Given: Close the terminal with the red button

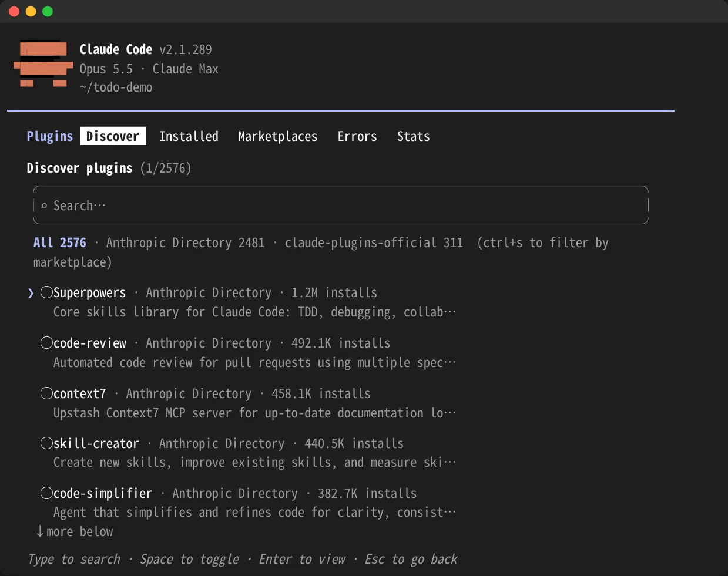Looking at the screenshot, I should click(14, 12).
